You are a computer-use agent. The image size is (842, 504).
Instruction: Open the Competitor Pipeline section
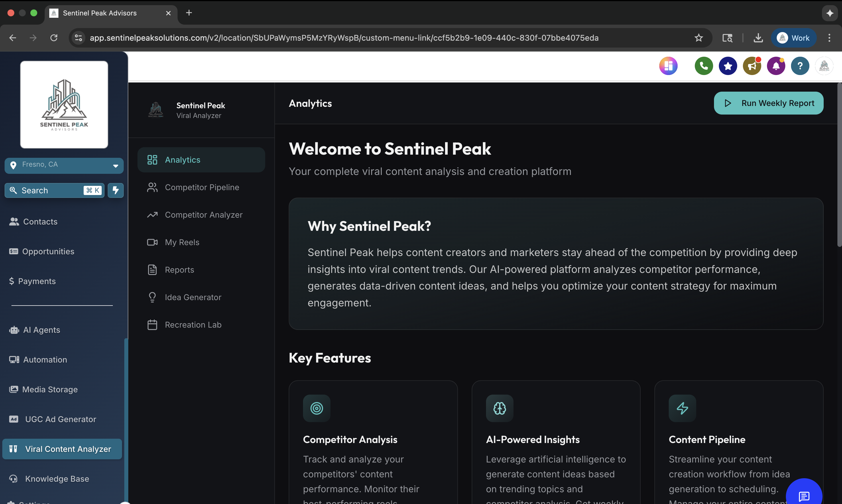[x=202, y=187]
